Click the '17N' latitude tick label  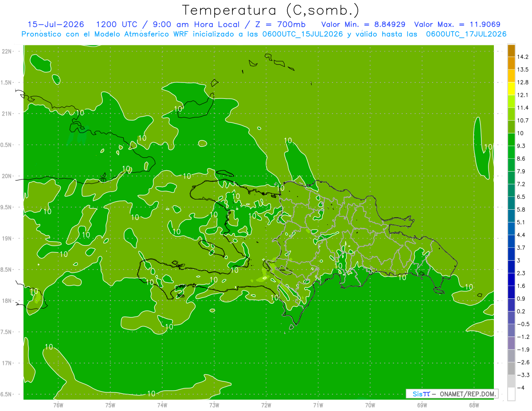click(x=7, y=363)
